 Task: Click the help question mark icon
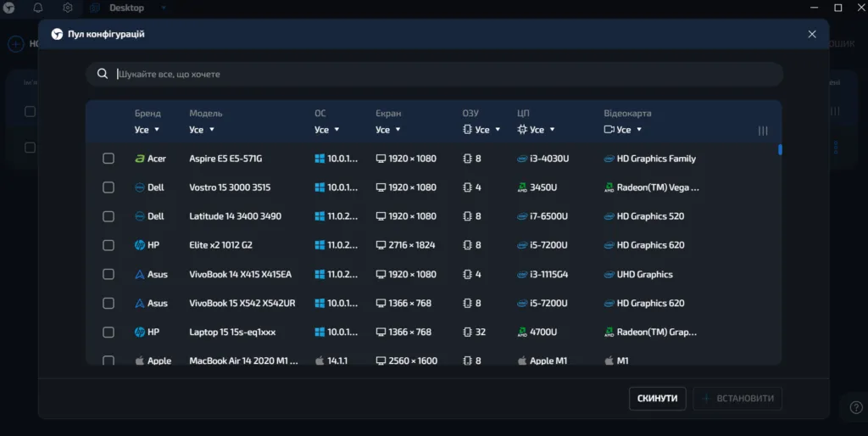pyautogui.click(x=856, y=408)
